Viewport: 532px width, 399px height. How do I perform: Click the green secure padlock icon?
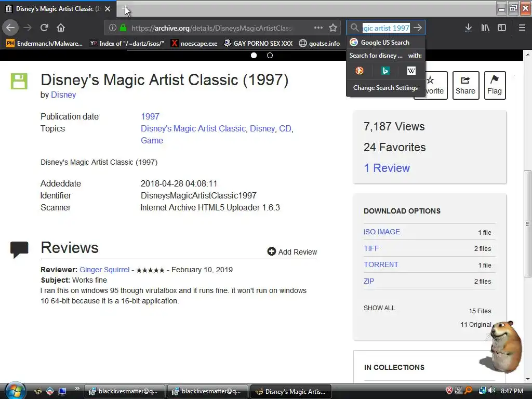tap(123, 28)
